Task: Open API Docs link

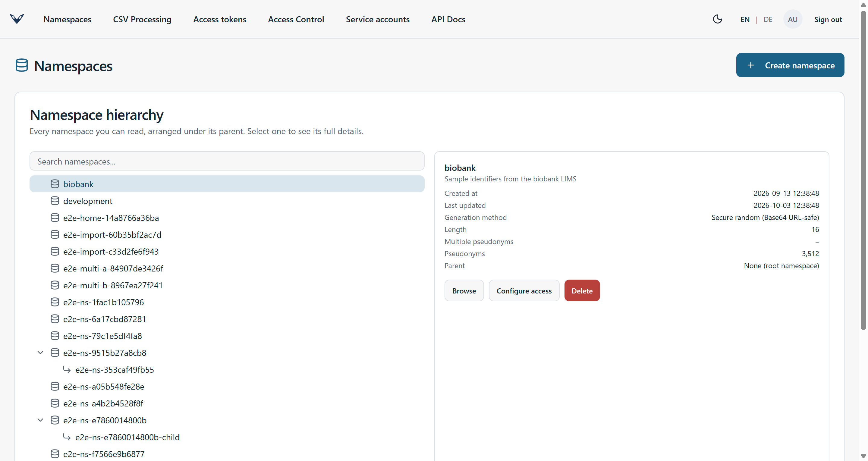Action: [448, 20]
